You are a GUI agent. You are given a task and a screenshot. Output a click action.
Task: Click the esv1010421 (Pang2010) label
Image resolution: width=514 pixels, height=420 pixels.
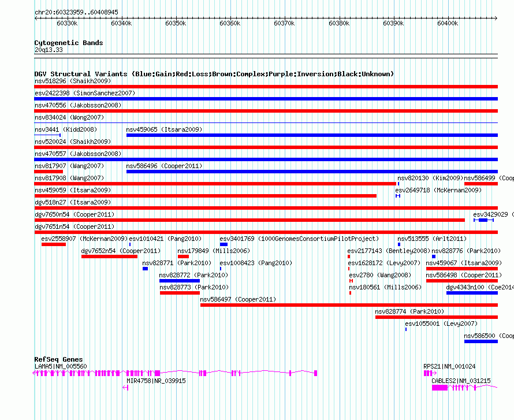coord(165,239)
